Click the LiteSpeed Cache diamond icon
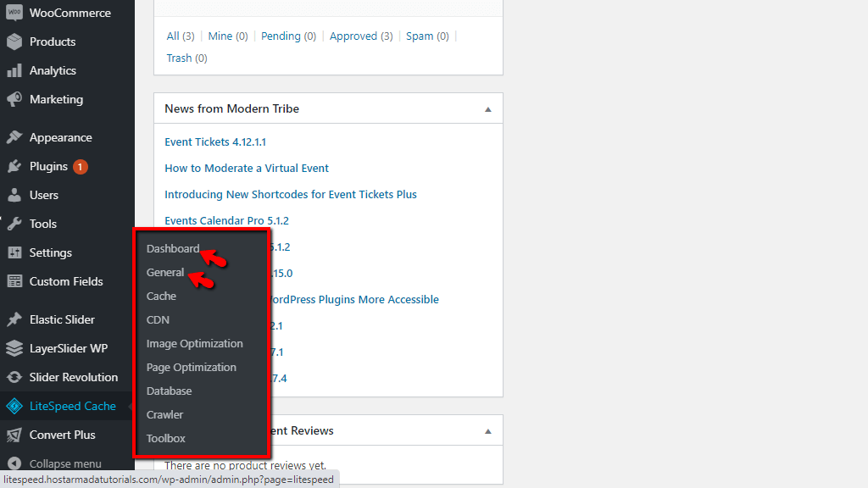This screenshot has height=488, width=868. point(14,406)
